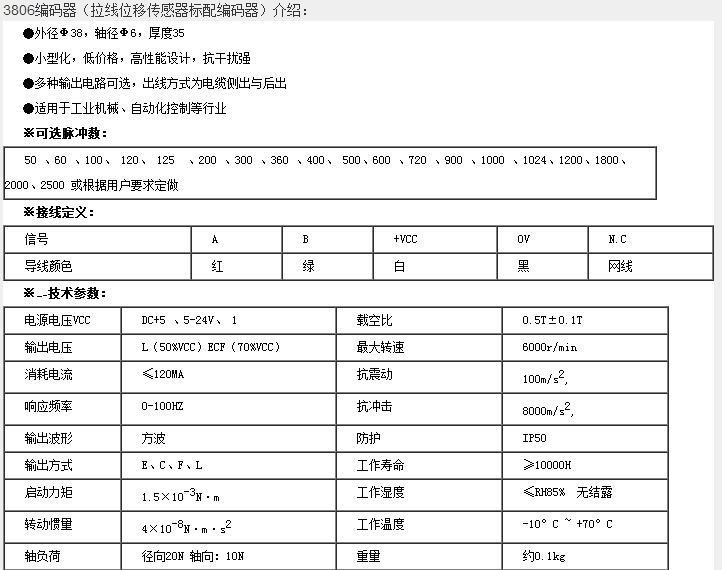Click the N.C signal cell

point(617,240)
